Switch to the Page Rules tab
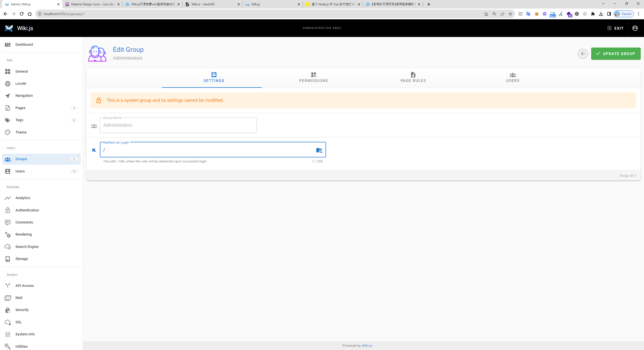 coord(413,77)
